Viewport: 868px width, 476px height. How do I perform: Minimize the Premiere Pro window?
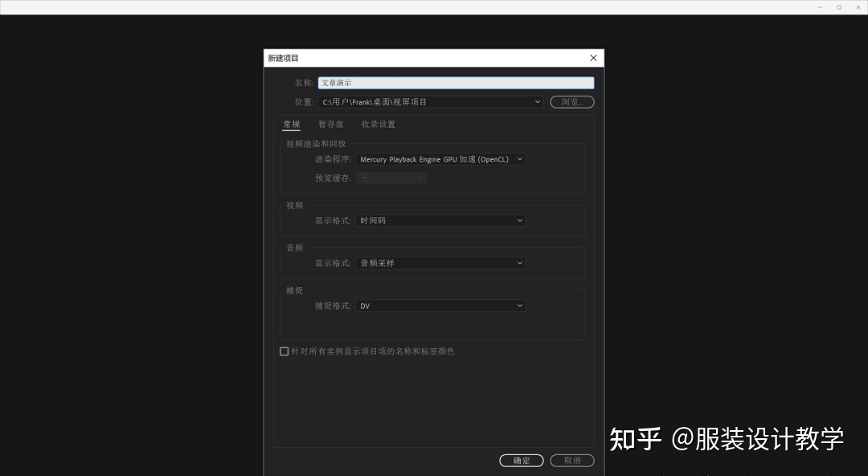[x=818, y=7]
